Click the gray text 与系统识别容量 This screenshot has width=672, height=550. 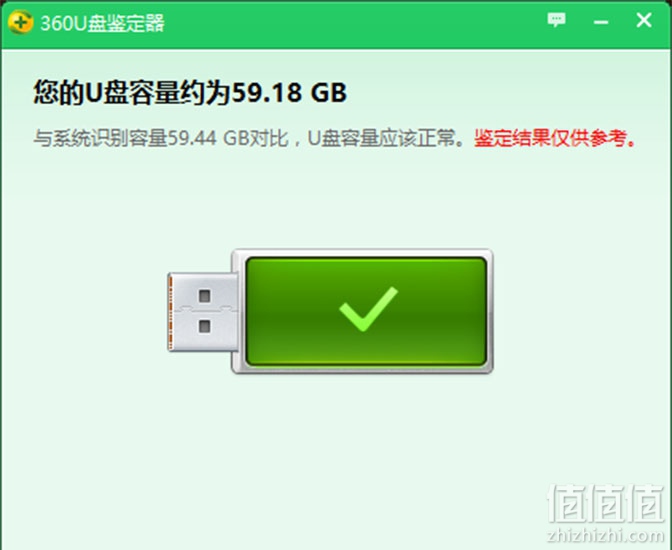click(100, 138)
